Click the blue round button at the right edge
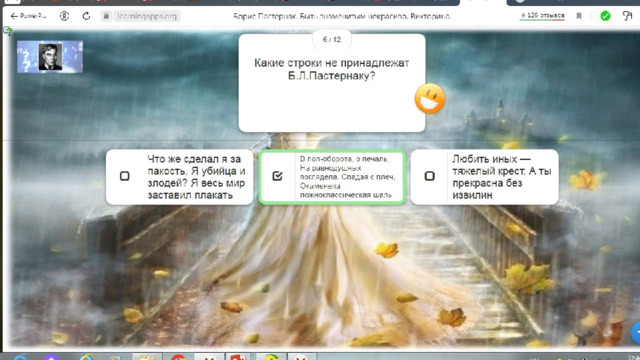Image resolution: width=640 pixels, height=360 pixels. [636, 333]
